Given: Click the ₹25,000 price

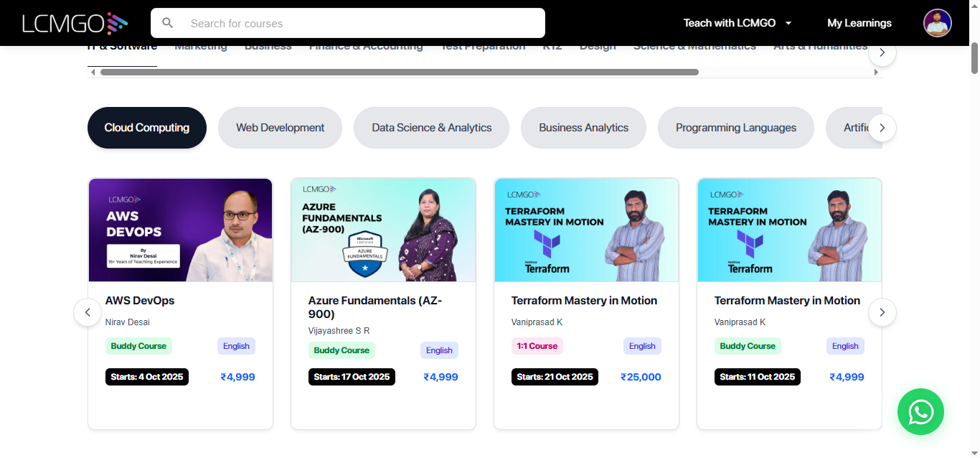Looking at the screenshot, I should 641,377.
